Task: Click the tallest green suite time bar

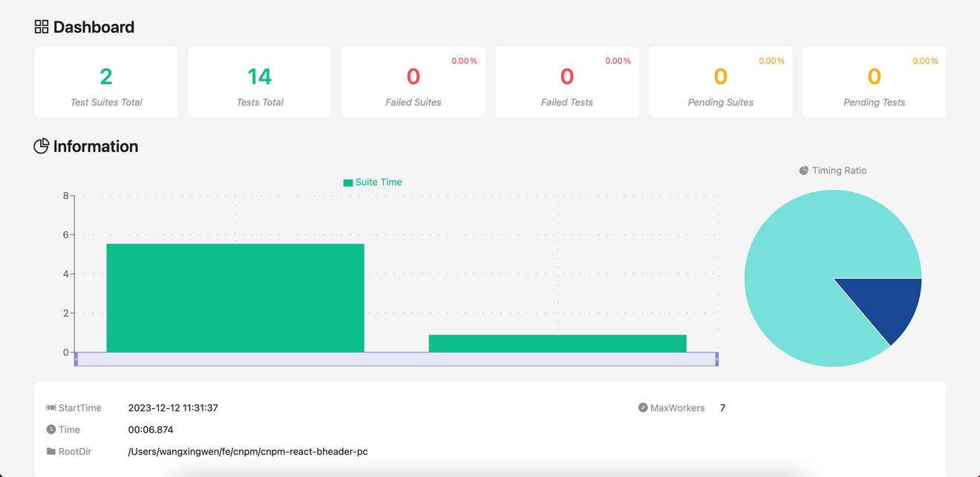Action: pyautogui.click(x=235, y=298)
